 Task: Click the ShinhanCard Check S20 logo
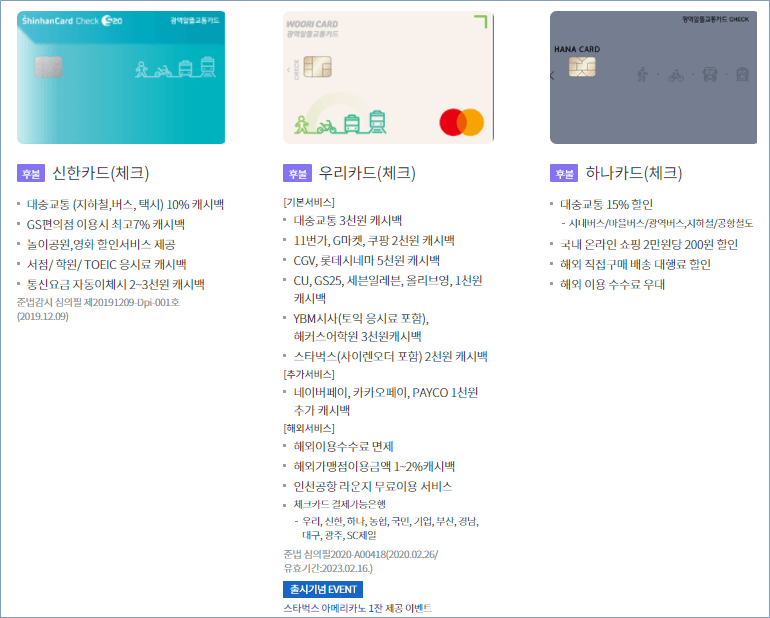click(x=72, y=21)
